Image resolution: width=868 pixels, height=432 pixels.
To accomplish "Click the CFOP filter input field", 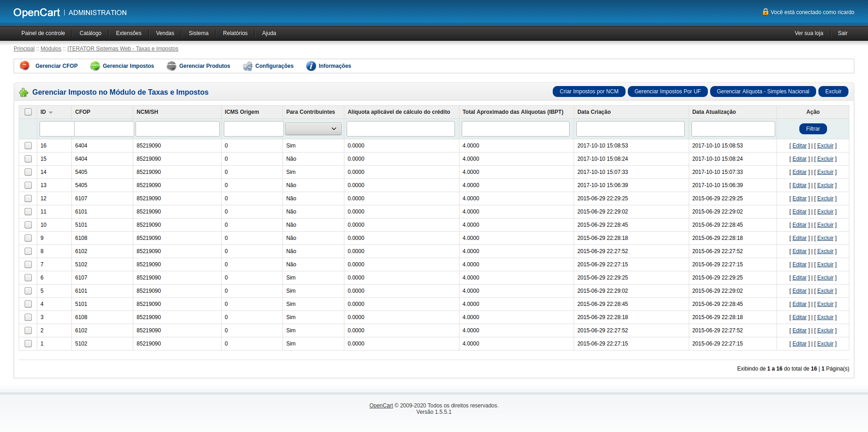I will [104, 129].
